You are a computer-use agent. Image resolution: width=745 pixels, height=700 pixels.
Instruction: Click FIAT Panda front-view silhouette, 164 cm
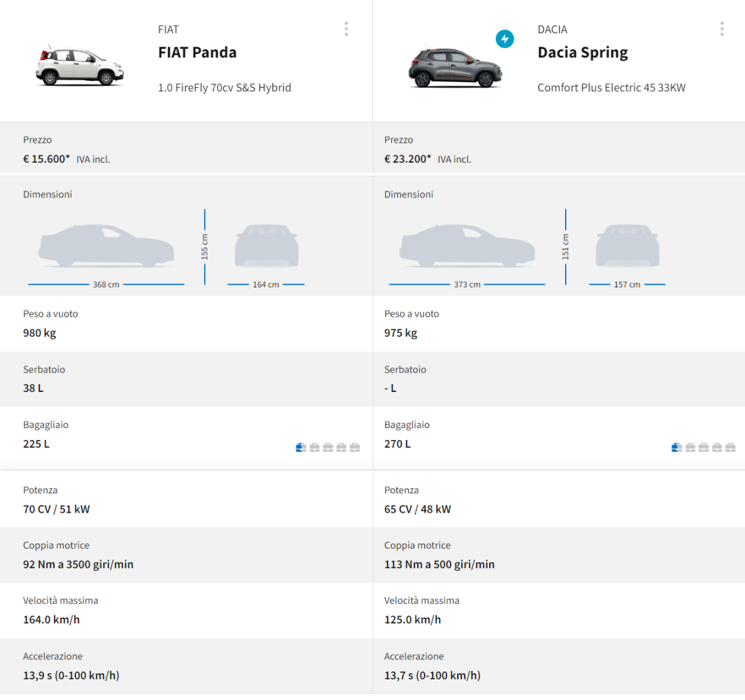coord(266,246)
